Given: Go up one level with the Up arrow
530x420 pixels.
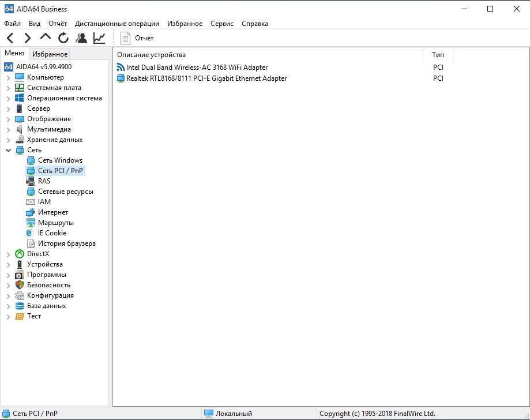Looking at the screenshot, I should [46, 37].
